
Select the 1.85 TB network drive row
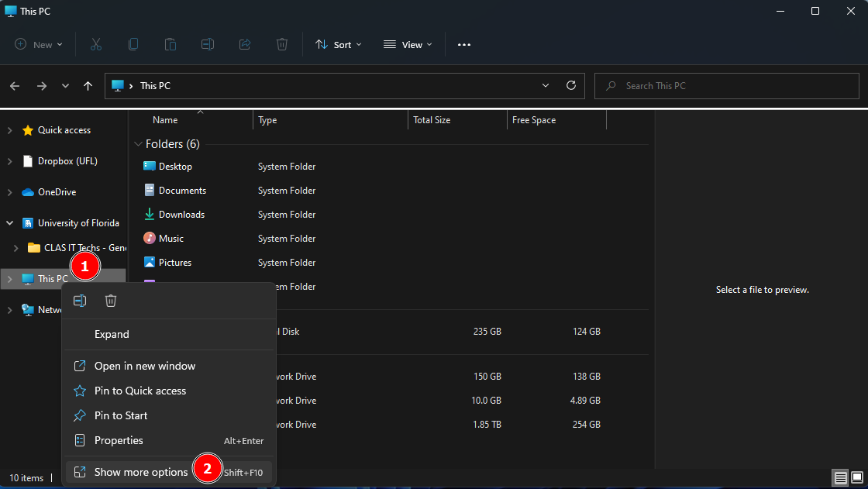pos(463,424)
